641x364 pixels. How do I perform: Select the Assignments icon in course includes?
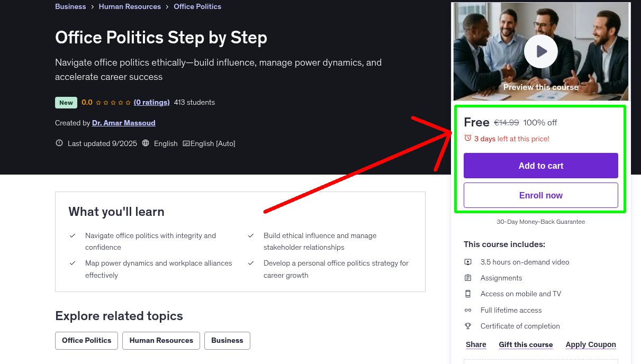468,277
